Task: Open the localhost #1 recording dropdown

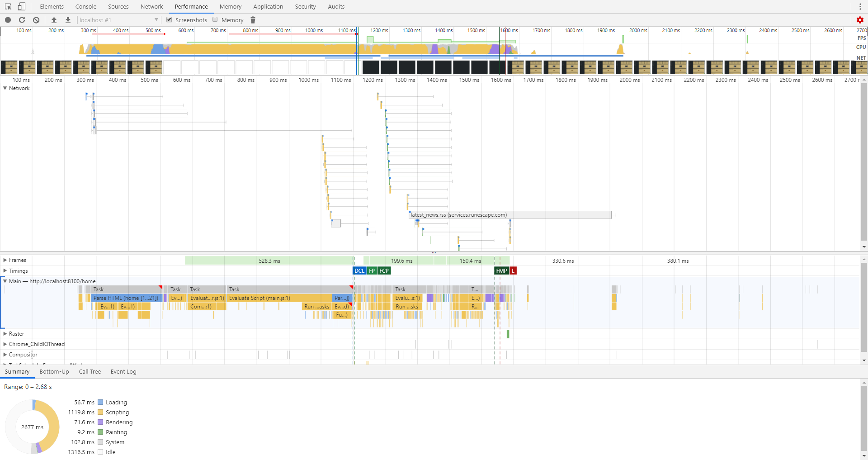Action: pyautogui.click(x=118, y=20)
